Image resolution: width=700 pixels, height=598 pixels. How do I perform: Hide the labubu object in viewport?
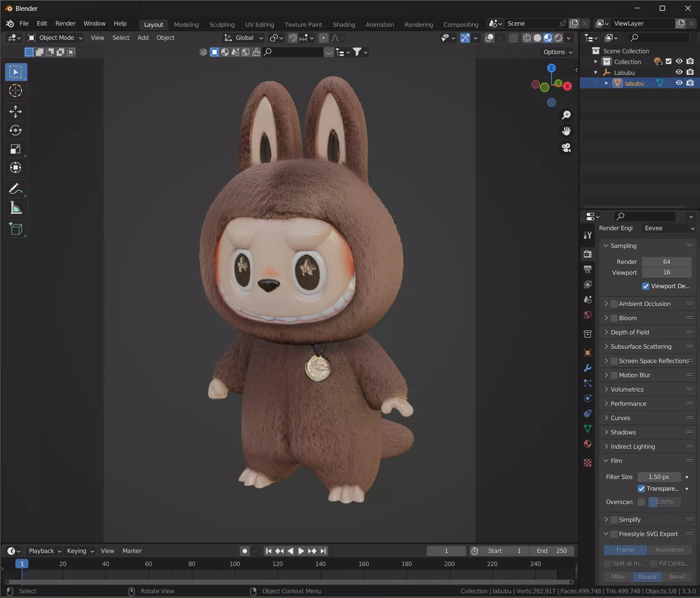point(679,83)
